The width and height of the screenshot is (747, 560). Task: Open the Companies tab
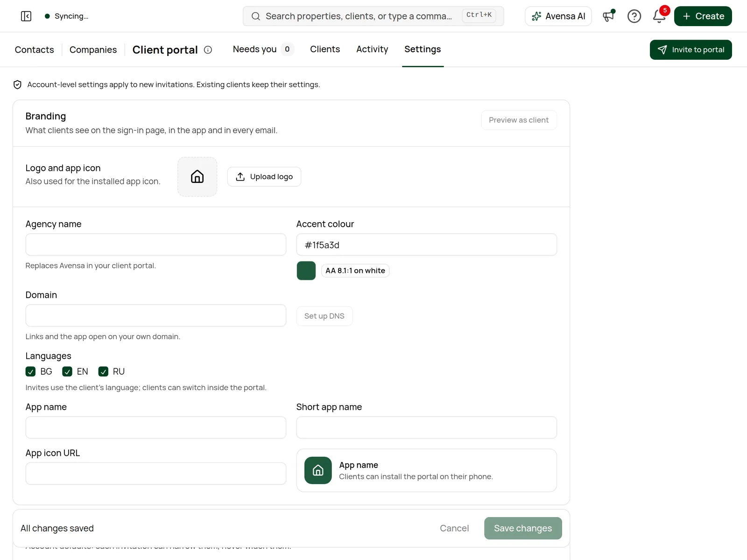(93, 50)
